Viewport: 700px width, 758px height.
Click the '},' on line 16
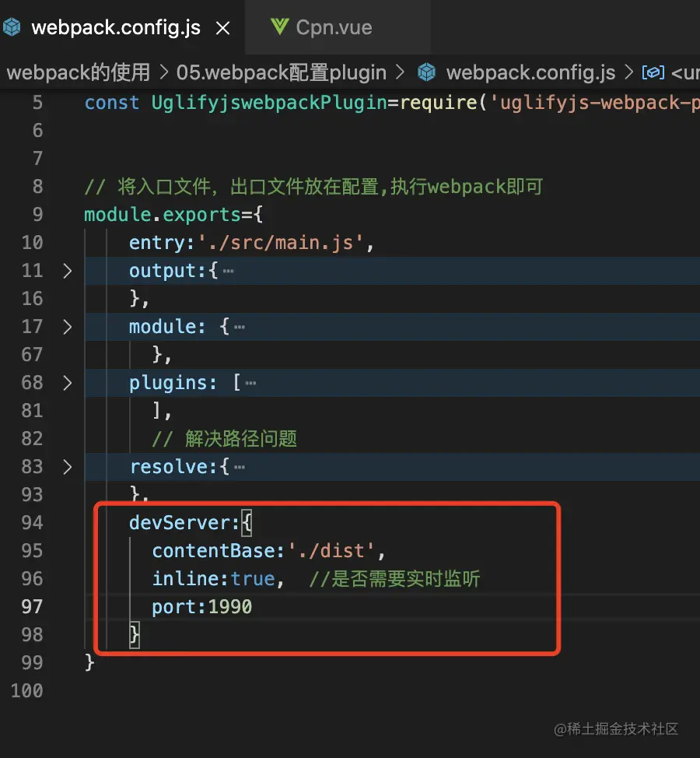[139, 299]
